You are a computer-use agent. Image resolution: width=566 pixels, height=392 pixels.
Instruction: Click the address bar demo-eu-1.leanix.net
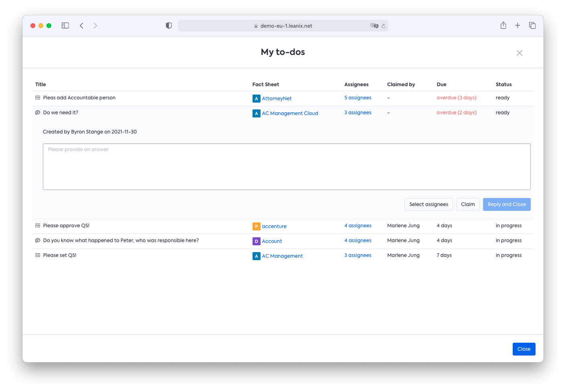[x=283, y=26]
